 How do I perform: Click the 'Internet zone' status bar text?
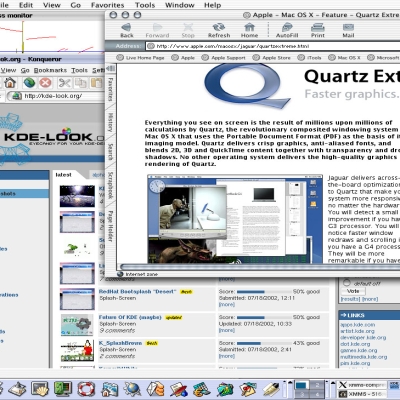point(142,274)
